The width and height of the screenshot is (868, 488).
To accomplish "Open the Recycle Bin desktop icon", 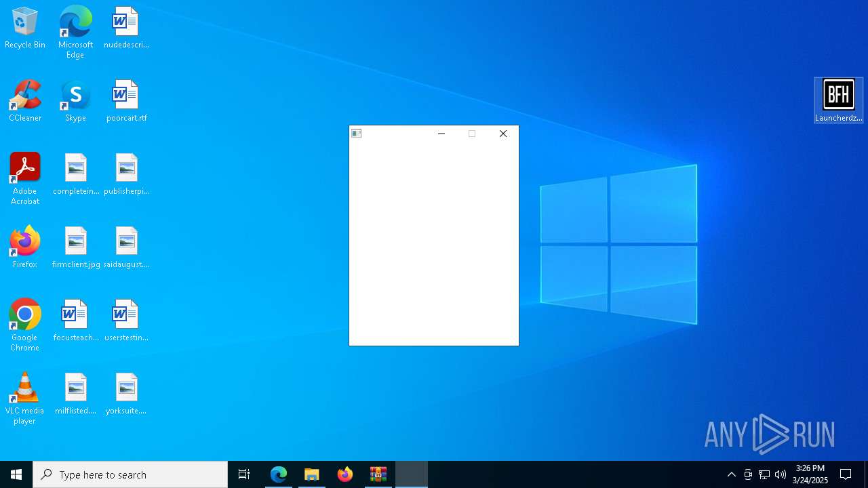I will coord(25,28).
